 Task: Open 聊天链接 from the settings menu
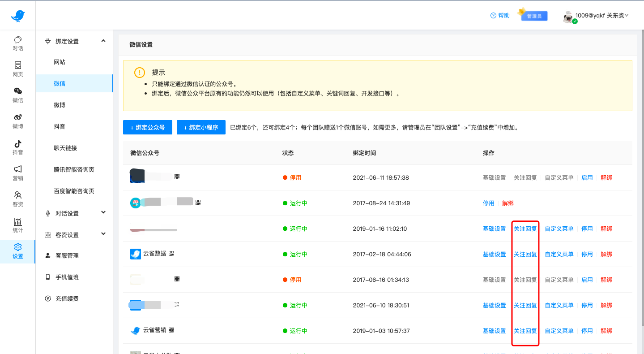click(65, 148)
